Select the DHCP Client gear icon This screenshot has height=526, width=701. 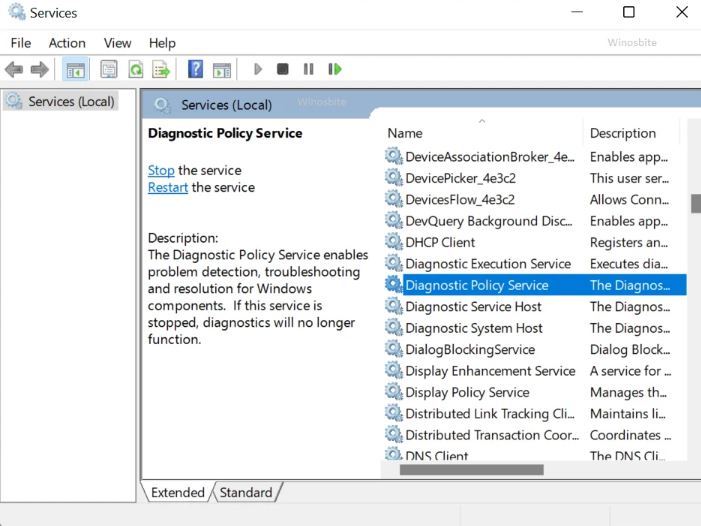point(393,242)
